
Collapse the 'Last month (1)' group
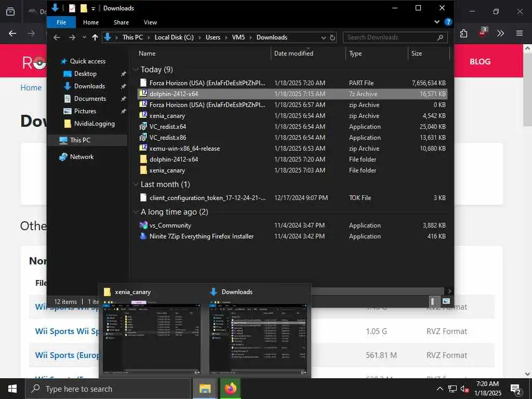tap(136, 184)
